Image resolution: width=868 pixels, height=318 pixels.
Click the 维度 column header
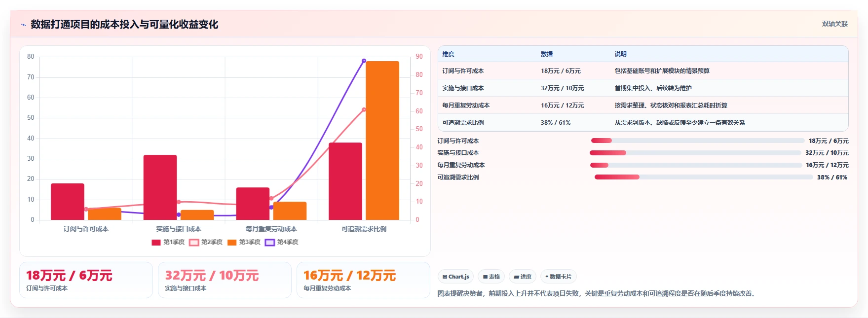pyautogui.click(x=448, y=54)
